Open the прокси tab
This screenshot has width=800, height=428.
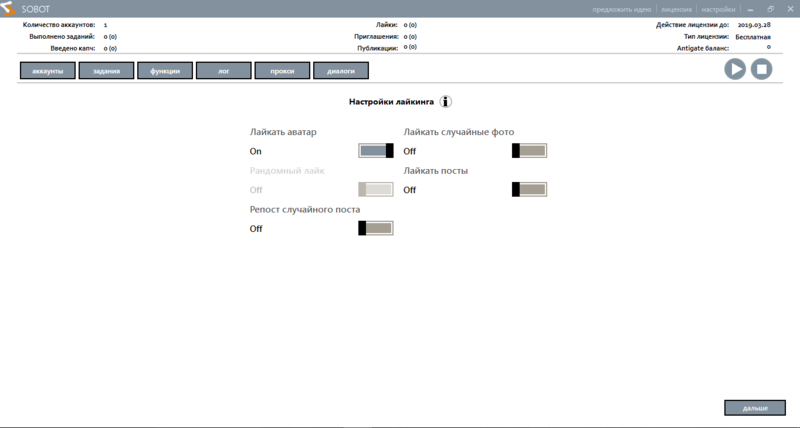282,71
